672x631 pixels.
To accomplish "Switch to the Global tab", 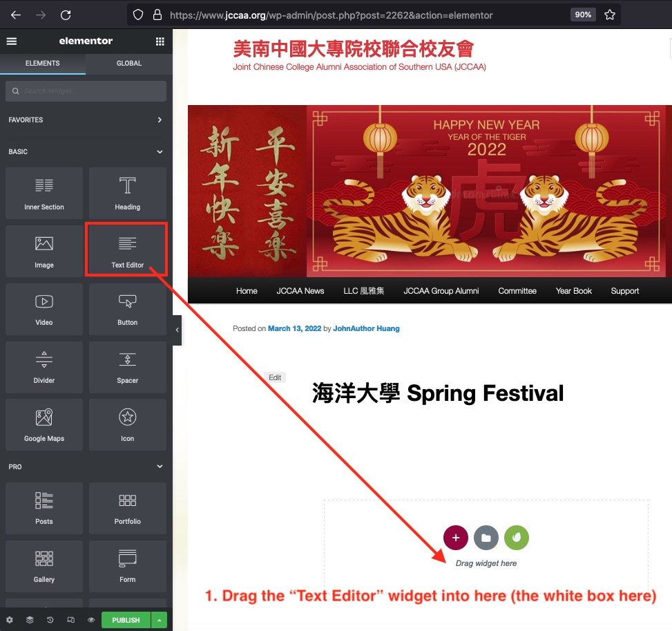I will (x=129, y=63).
